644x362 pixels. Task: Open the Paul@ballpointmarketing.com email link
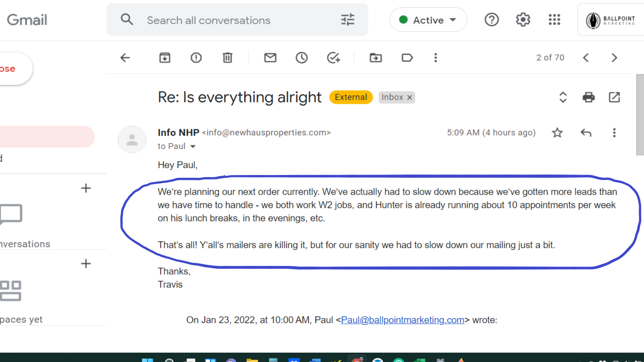(x=402, y=320)
